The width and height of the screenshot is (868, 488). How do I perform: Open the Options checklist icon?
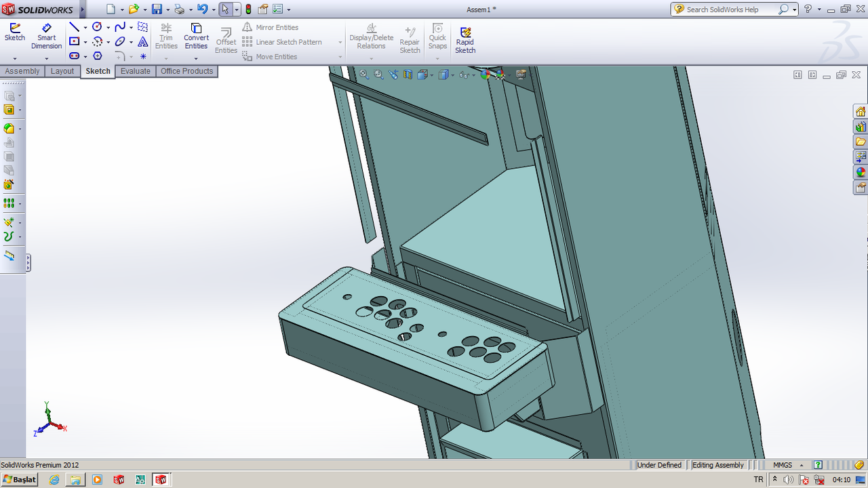tap(277, 9)
